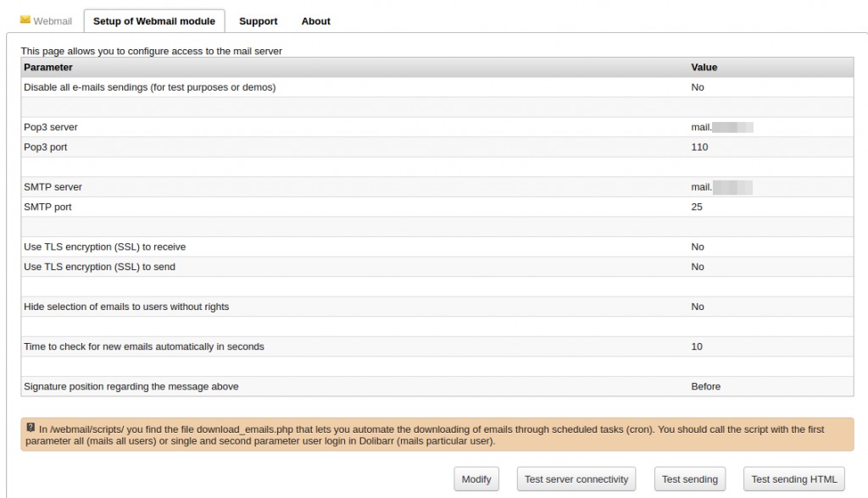The image size is (868, 498).
Task: Click the Hide selection of emails label
Action: pyautogui.click(x=126, y=307)
